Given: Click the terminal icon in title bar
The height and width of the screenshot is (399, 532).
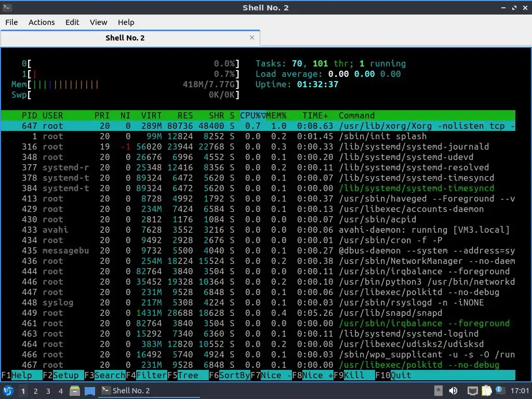Looking at the screenshot, I should coord(7,7).
